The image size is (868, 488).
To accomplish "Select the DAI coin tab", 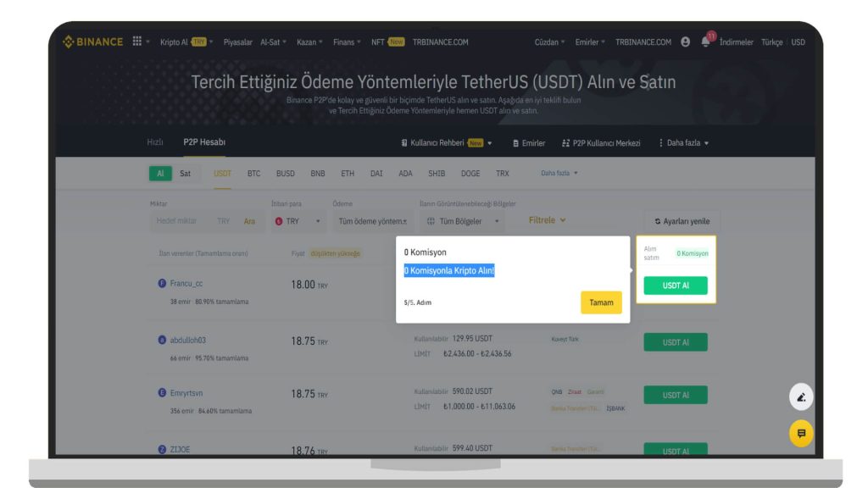I will pyautogui.click(x=376, y=174).
